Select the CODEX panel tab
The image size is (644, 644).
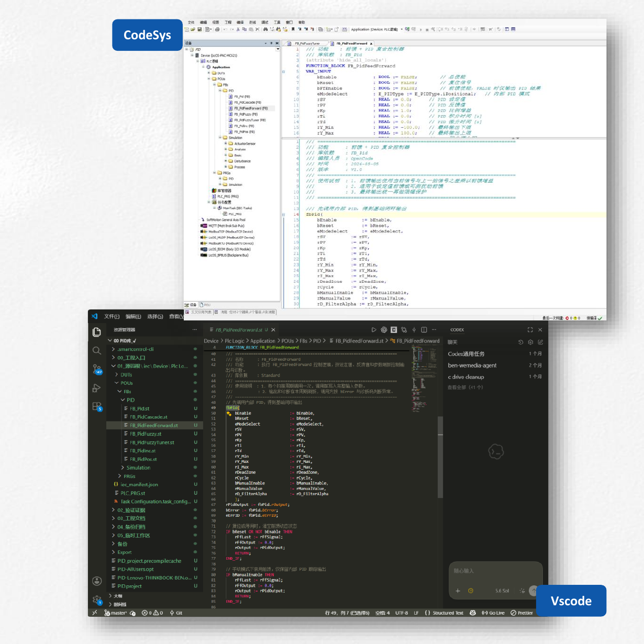(x=457, y=330)
